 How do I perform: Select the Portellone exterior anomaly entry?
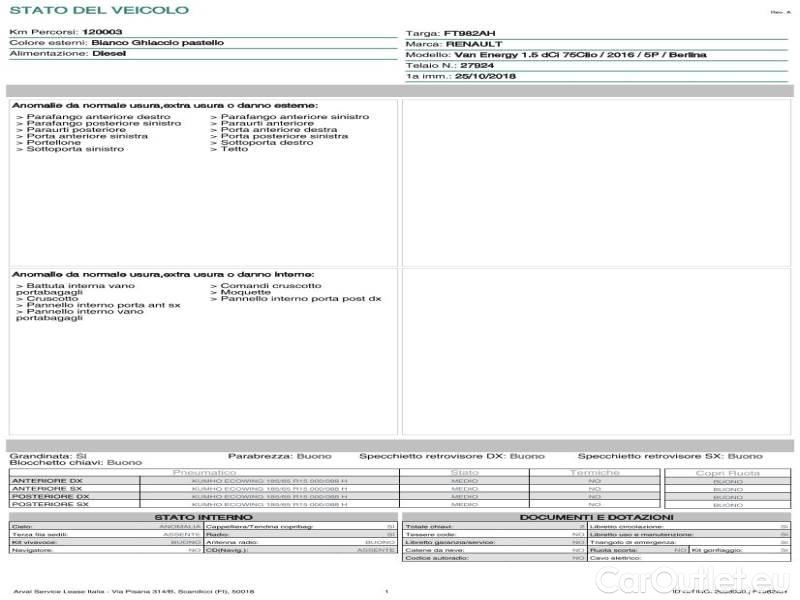(x=55, y=142)
